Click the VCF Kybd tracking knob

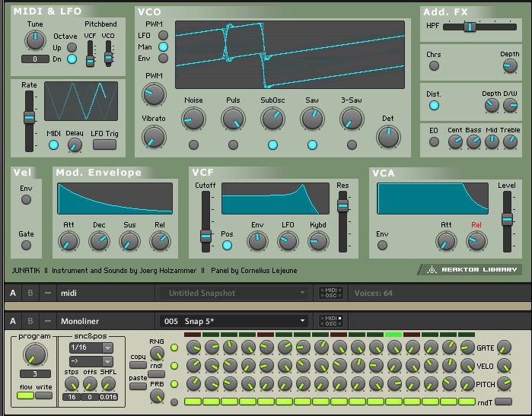click(318, 241)
